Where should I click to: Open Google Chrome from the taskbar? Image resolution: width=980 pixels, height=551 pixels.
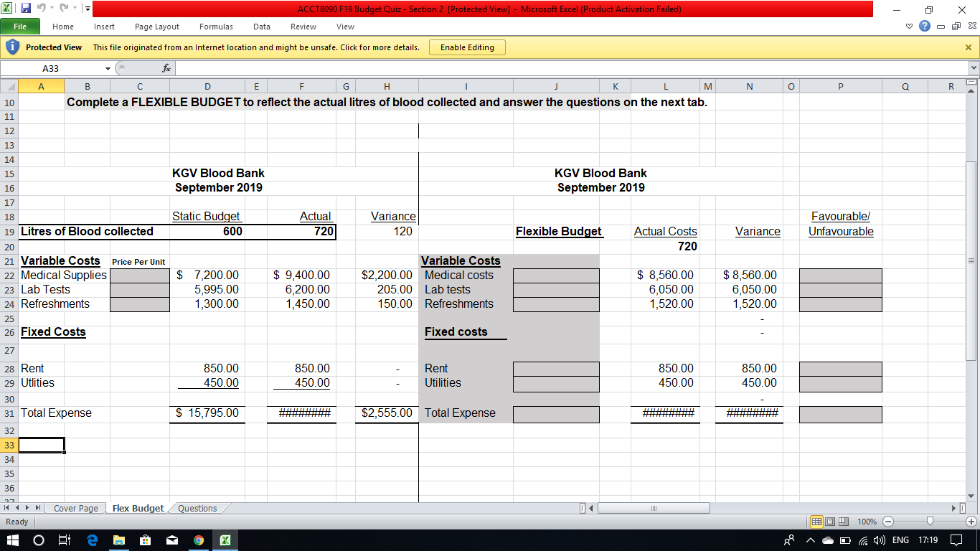(198, 540)
